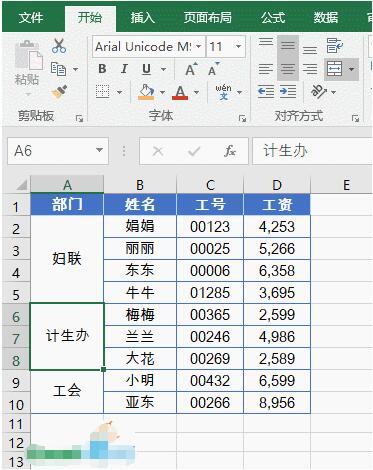
Task: Switch to the 页面布局 tab
Action: [208, 17]
